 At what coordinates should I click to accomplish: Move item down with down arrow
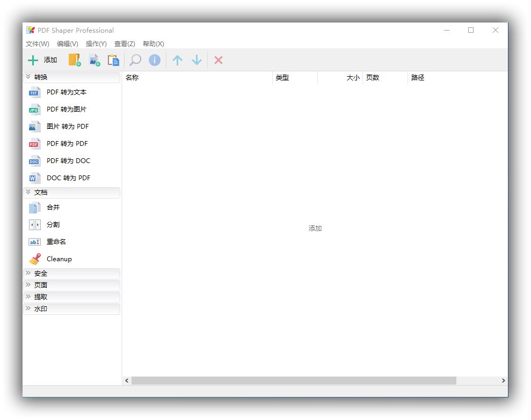click(x=197, y=60)
